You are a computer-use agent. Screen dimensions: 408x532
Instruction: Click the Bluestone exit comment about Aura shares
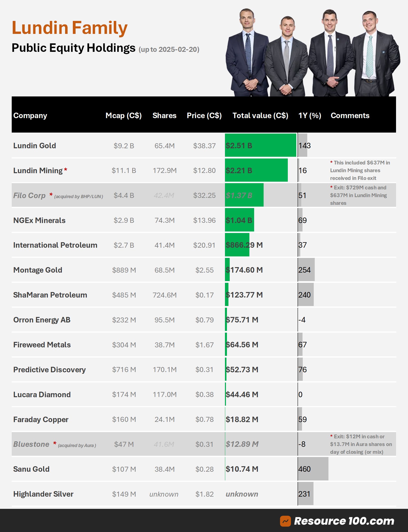tap(361, 444)
